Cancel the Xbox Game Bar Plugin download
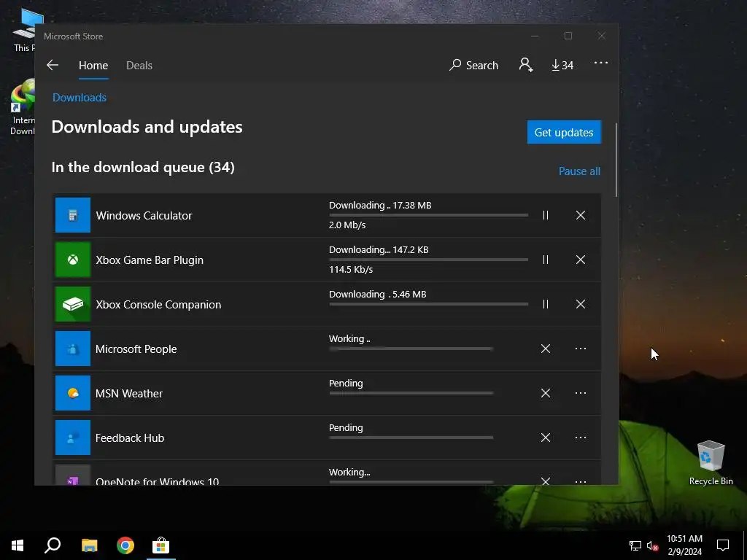The height and width of the screenshot is (560, 747). (580, 260)
